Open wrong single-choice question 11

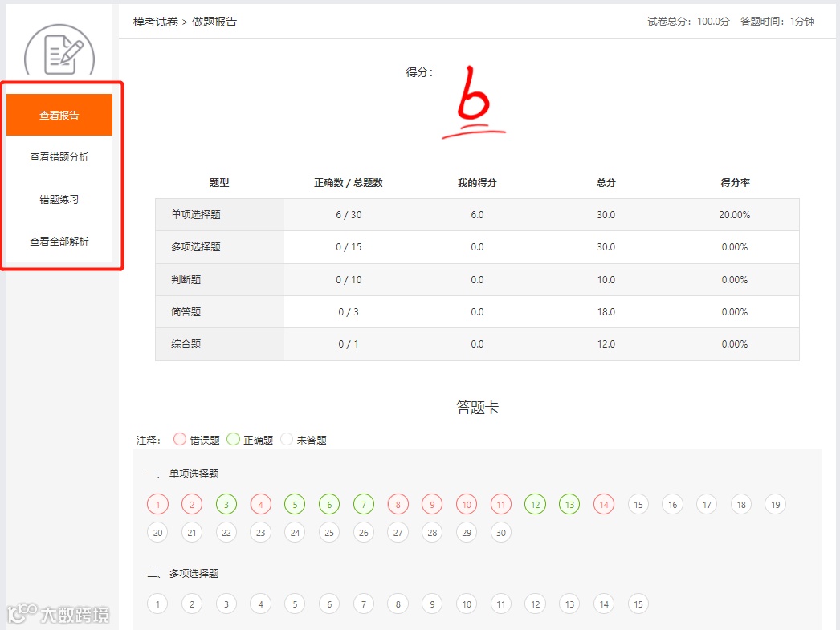[501, 504]
